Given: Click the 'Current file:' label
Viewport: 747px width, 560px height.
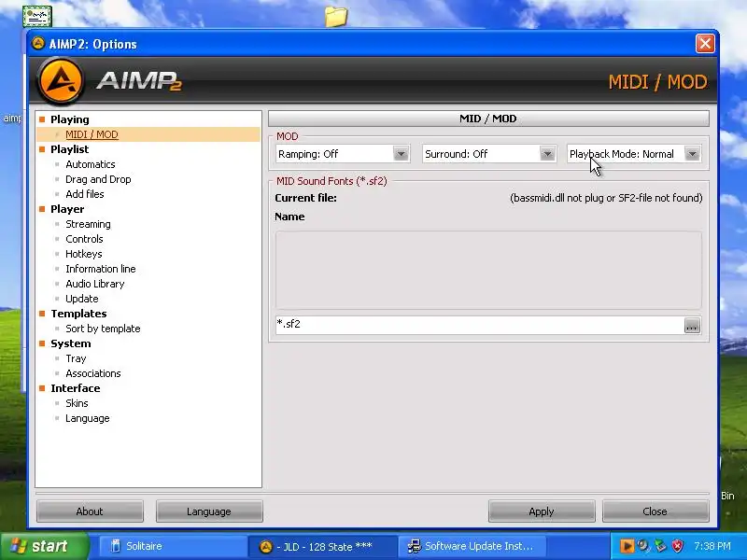Looking at the screenshot, I should click(306, 198).
